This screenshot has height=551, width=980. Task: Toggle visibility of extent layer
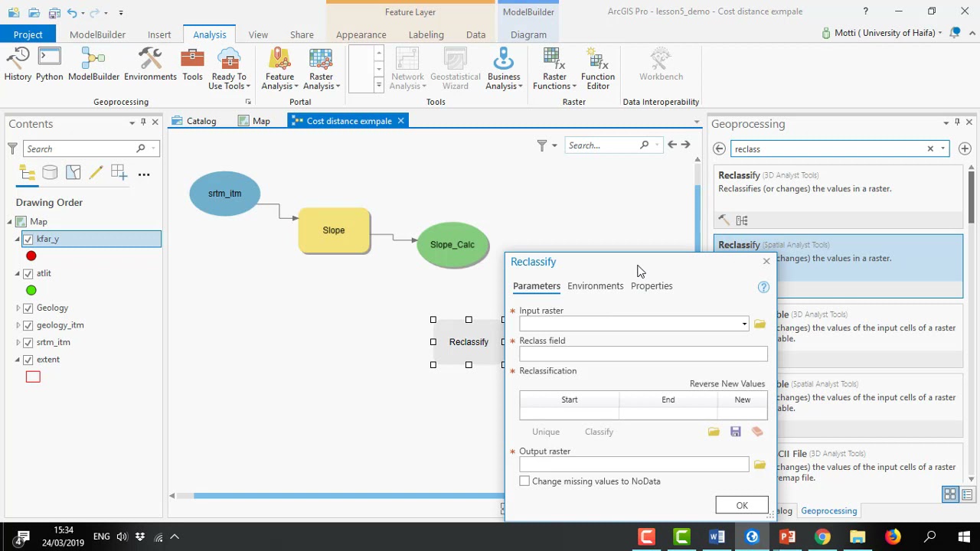coord(28,360)
